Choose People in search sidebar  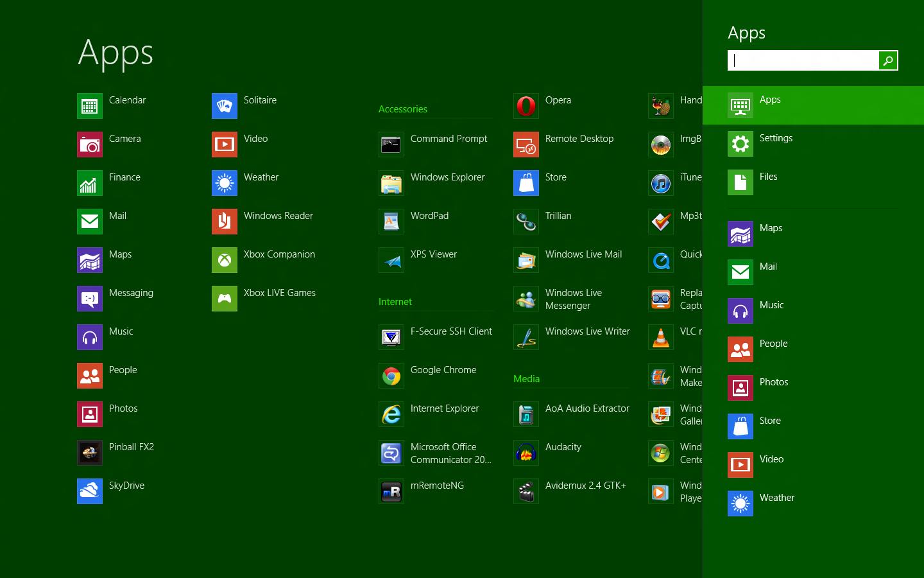tap(813, 349)
